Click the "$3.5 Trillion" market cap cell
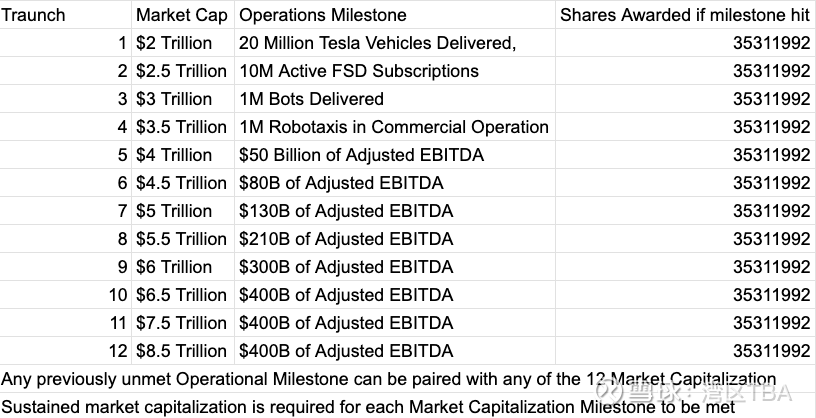The width and height of the screenshot is (816, 418). pos(181,127)
